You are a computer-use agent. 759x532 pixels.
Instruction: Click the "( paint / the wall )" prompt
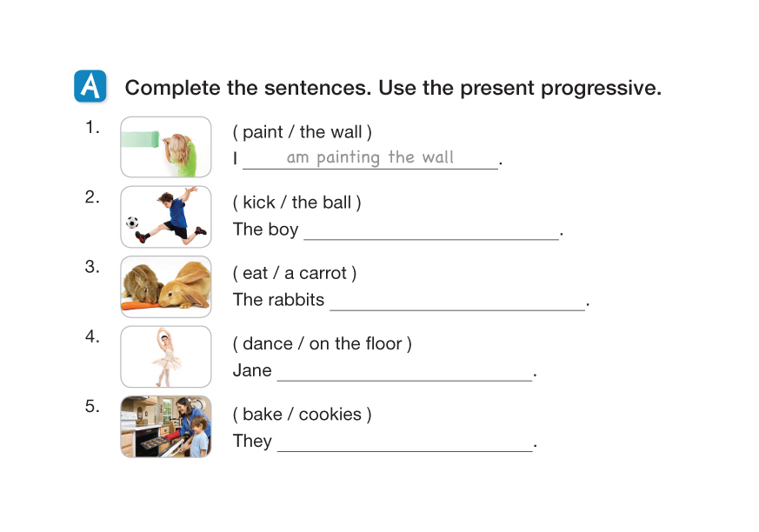pos(302,132)
